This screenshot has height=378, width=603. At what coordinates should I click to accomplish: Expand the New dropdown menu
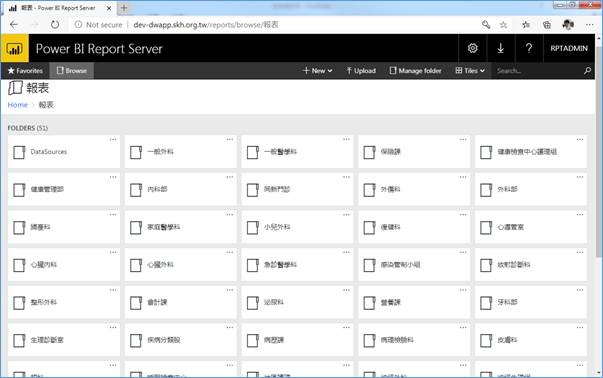317,71
